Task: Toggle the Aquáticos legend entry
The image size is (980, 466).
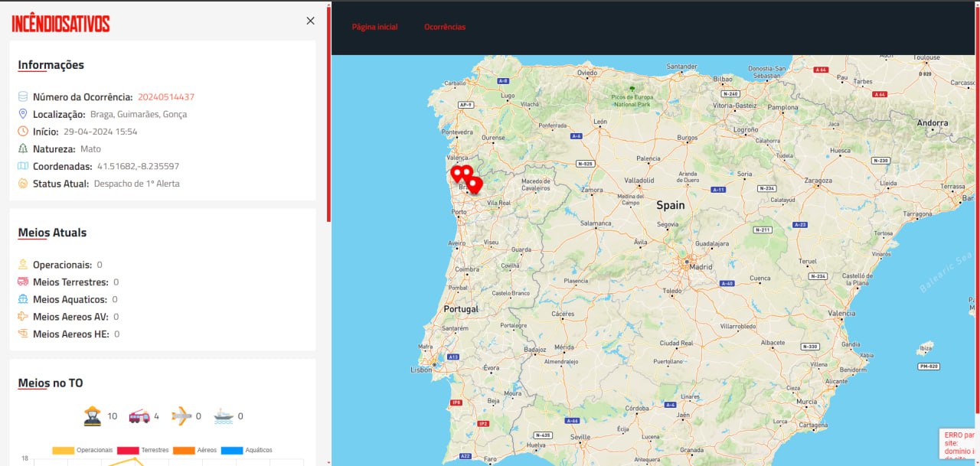Action: pyautogui.click(x=258, y=450)
